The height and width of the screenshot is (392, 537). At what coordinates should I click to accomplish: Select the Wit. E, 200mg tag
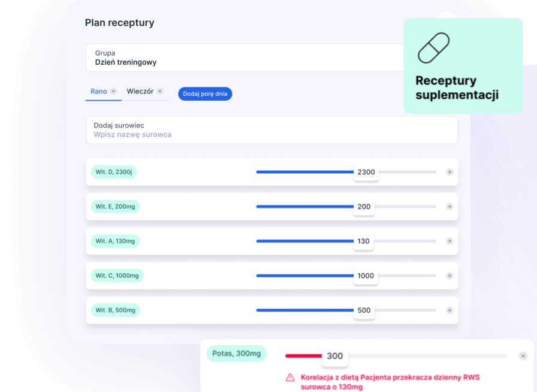point(115,207)
